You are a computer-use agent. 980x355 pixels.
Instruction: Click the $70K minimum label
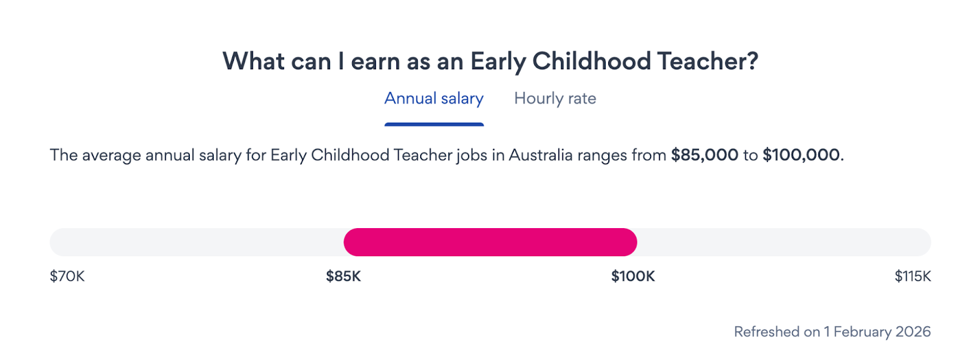click(x=67, y=277)
